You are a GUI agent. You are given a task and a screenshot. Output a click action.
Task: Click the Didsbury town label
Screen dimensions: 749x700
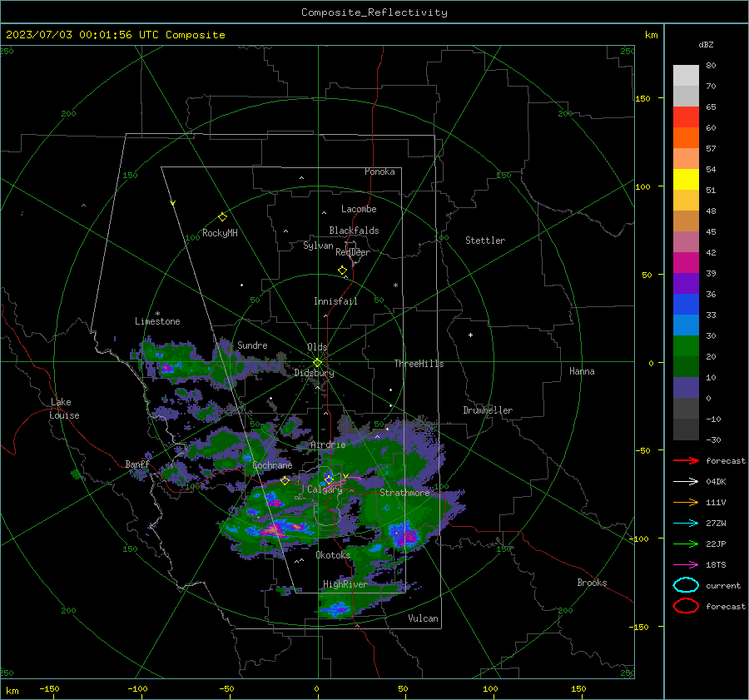314,373
